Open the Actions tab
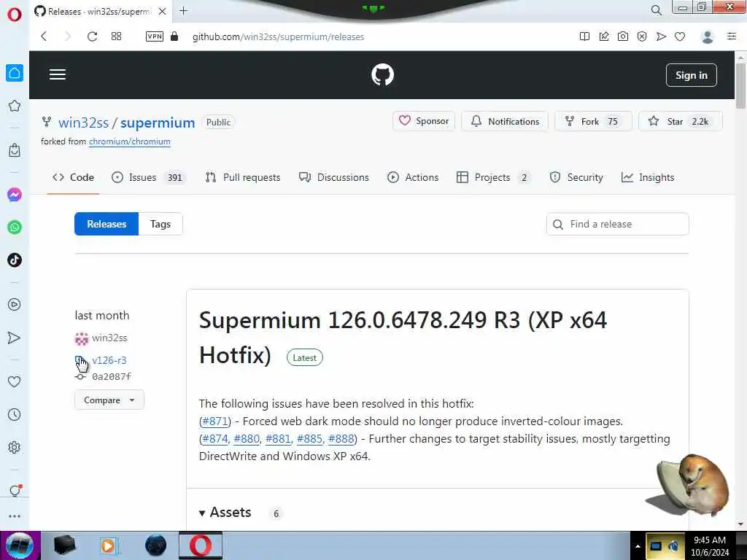Image resolution: width=747 pixels, height=560 pixels. coord(413,177)
